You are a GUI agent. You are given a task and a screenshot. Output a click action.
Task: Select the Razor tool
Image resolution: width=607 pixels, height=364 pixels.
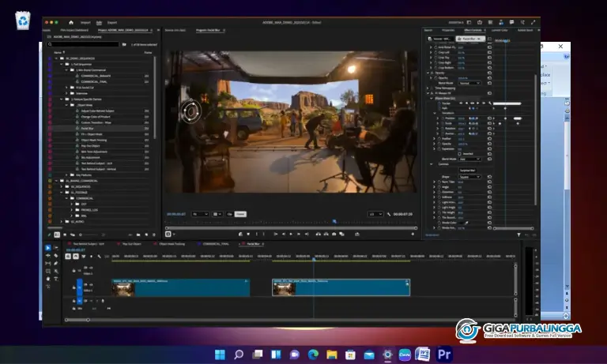(56, 256)
